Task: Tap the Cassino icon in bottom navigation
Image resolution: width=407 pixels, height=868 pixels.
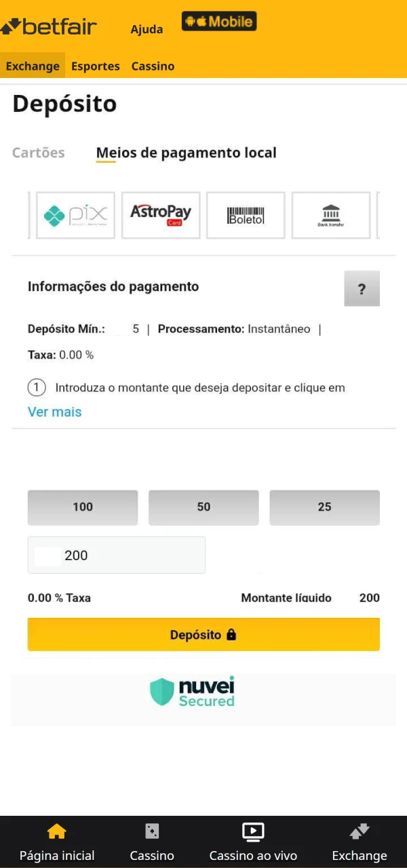Action: point(152,832)
